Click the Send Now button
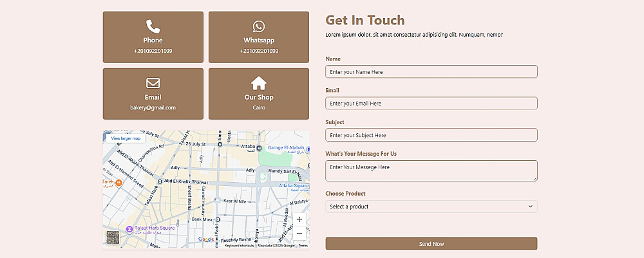This screenshot has width=644, height=258. (x=431, y=244)
